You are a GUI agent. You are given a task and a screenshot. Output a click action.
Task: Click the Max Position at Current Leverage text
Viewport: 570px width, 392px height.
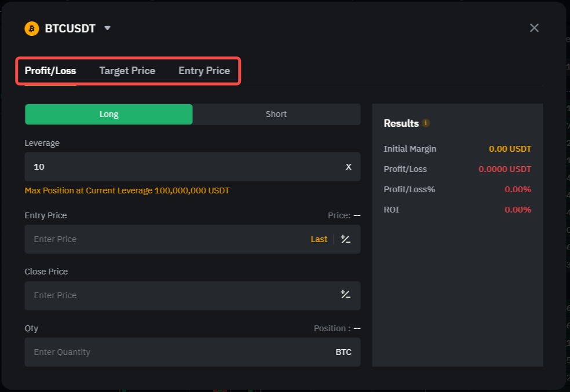(x=127, y=190)
